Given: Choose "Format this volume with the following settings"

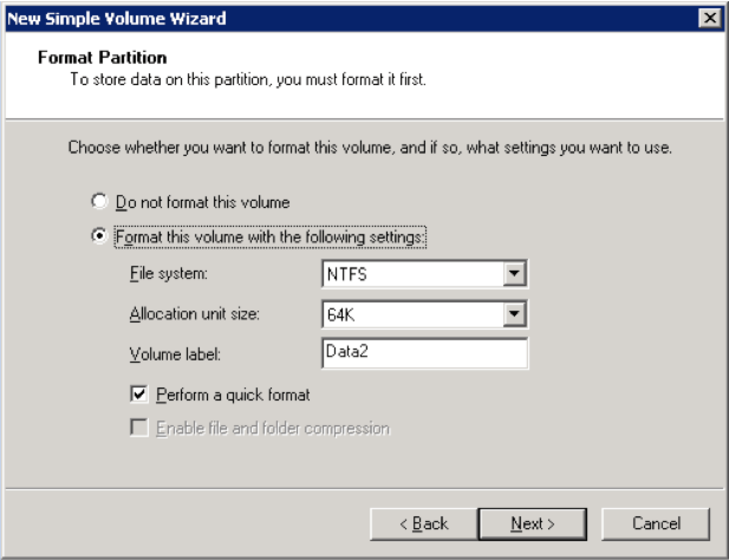Looking at the screenshot, I should [100, 237].
